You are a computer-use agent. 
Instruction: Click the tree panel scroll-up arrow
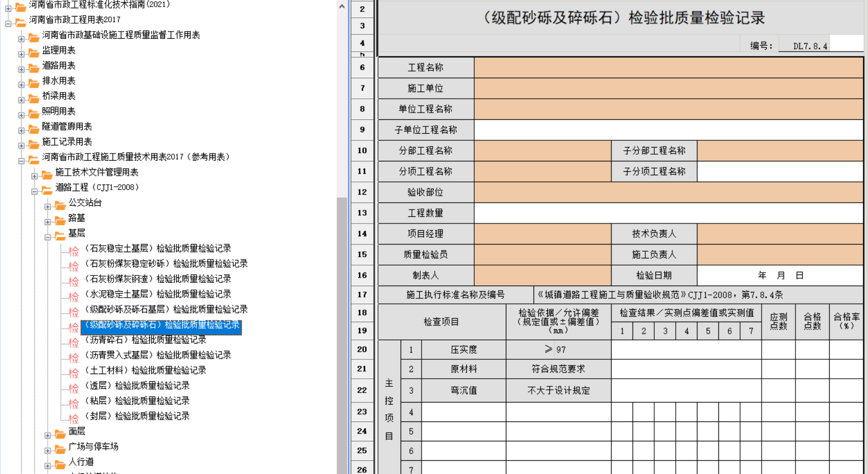point(342,6)
